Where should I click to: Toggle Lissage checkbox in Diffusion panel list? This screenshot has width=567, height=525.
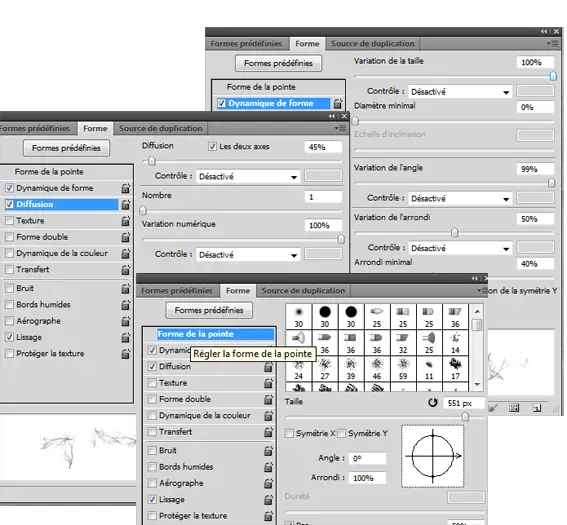[x=9, y=337]
